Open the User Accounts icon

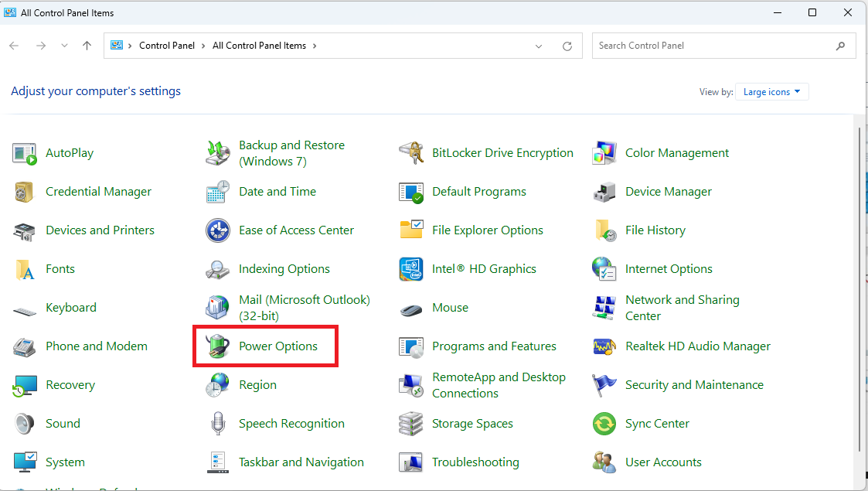[604, 462]
